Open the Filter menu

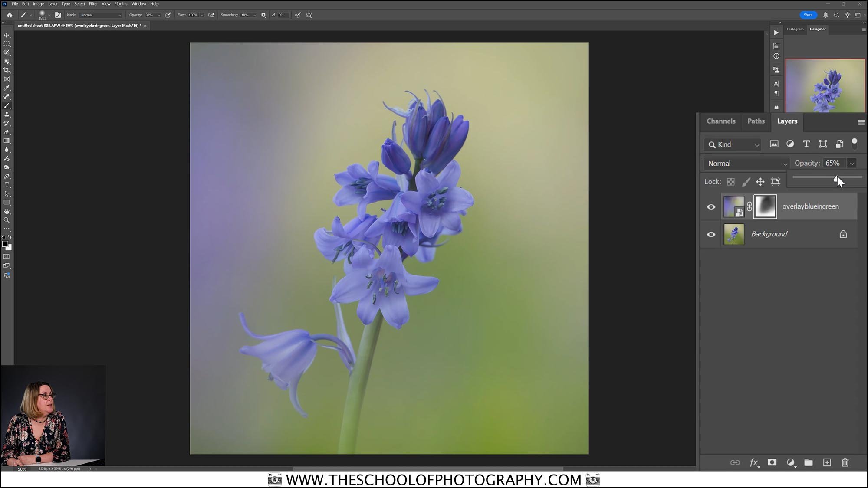[x=93, y=3]
